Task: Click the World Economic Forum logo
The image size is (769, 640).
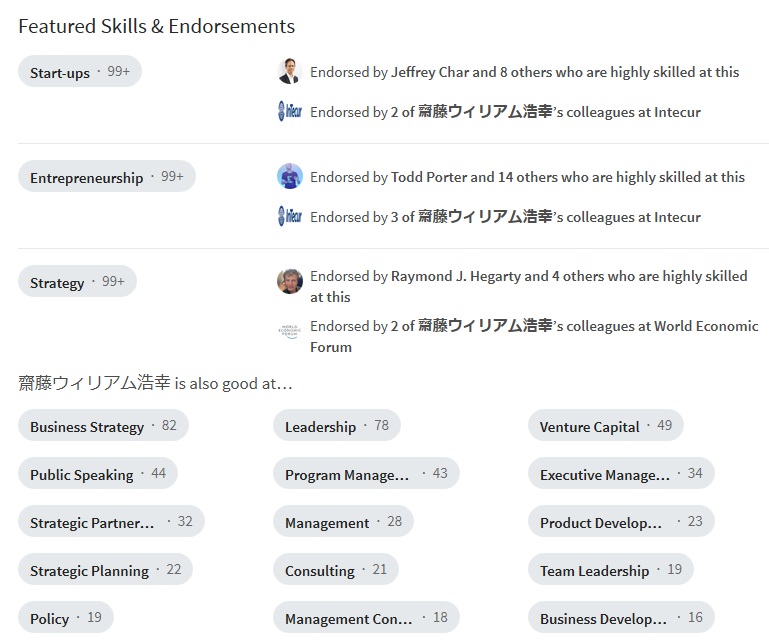Action: pos(290,331)
